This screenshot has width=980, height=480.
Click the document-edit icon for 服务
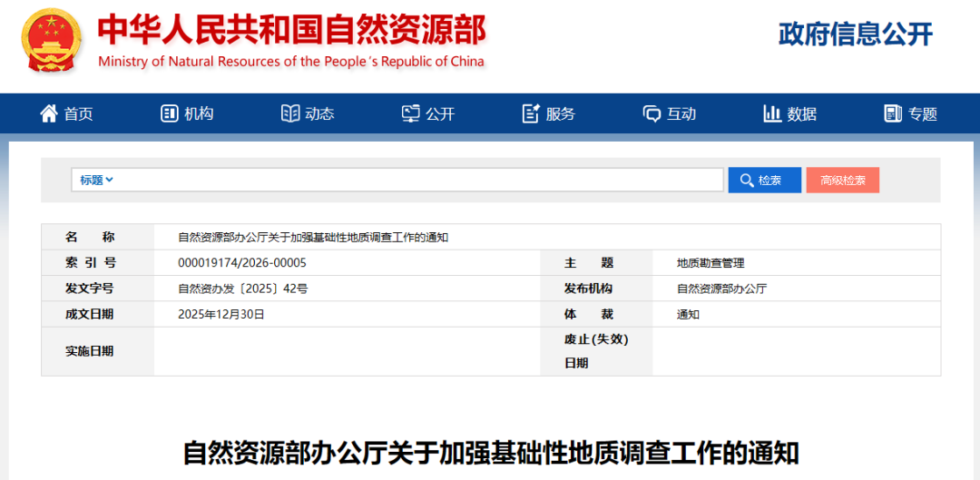[531, 113]
